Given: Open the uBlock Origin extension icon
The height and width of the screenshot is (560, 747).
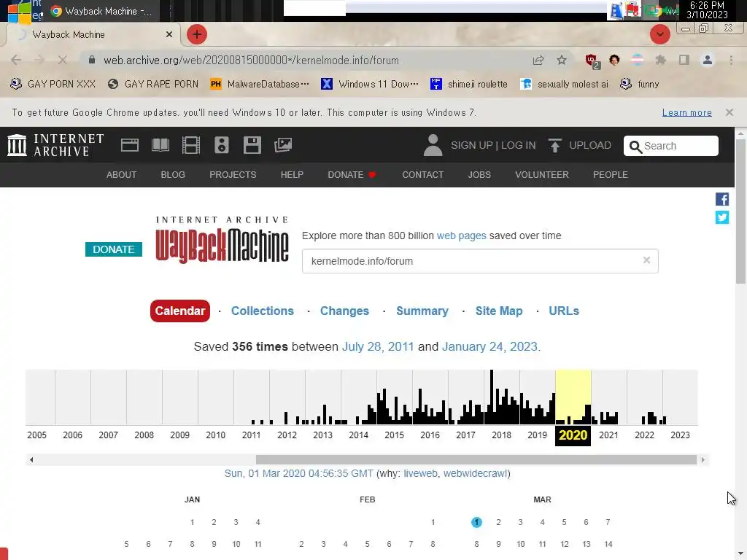Looking at the screenshot, I should [x=592, y=61].
